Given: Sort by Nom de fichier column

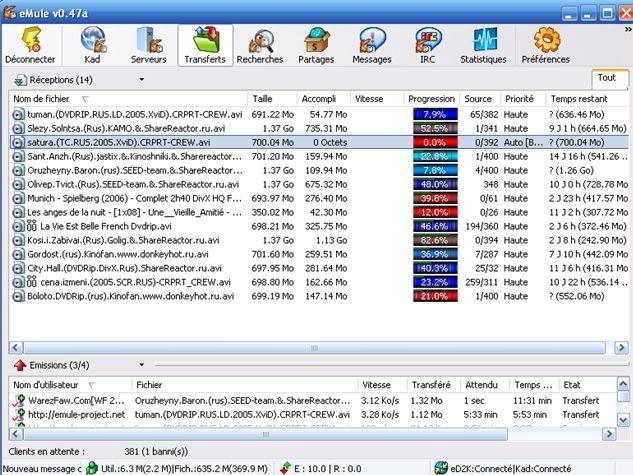Looking at the screenshot, I should 128,98.
